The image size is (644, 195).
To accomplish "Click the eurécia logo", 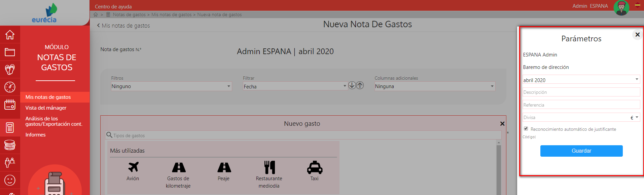I will point(45,13).
